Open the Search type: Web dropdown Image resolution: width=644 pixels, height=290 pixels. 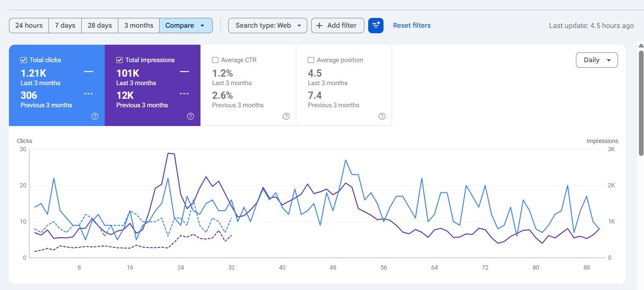pos(267,26)
